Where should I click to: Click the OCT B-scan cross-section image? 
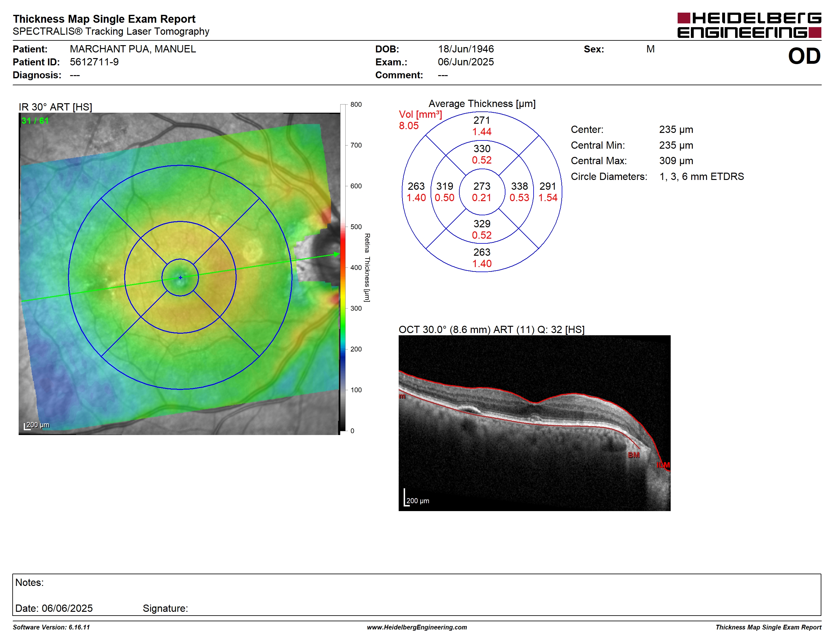click(x=534, y=423)
